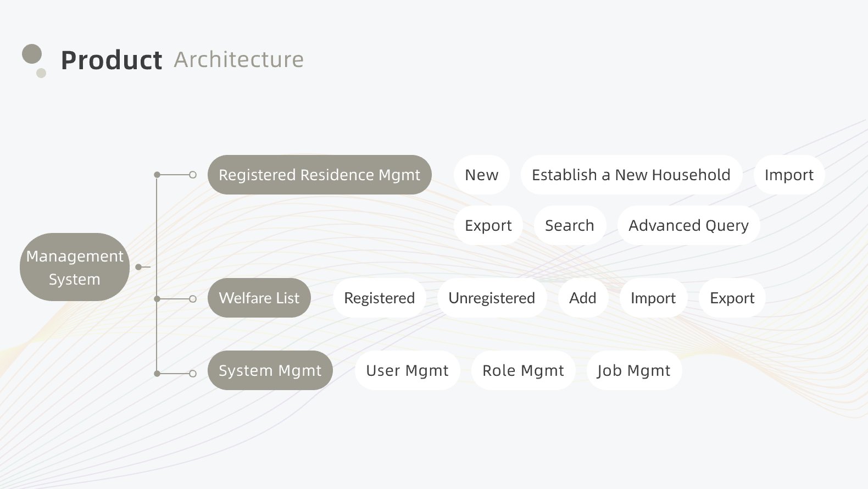This screenshot has height=489, width=868.
Task: Click the Add pill in Welfare List
Action: tap(582, 298)
